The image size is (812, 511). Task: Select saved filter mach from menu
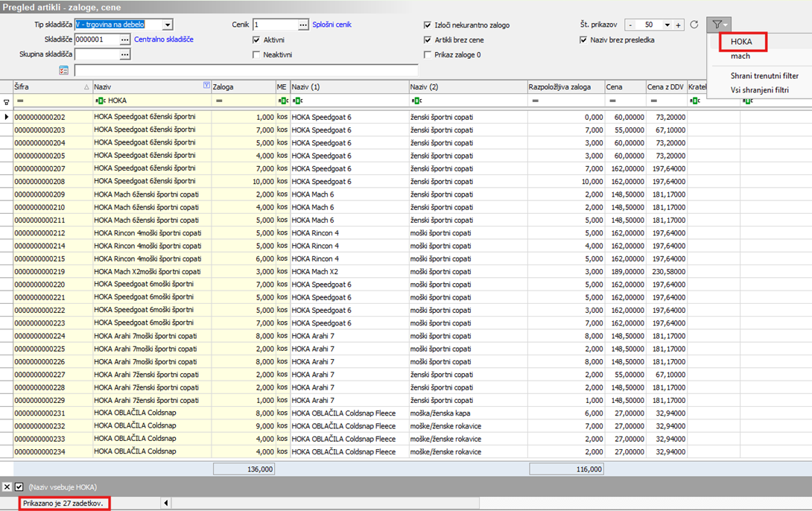pos(740,56)
